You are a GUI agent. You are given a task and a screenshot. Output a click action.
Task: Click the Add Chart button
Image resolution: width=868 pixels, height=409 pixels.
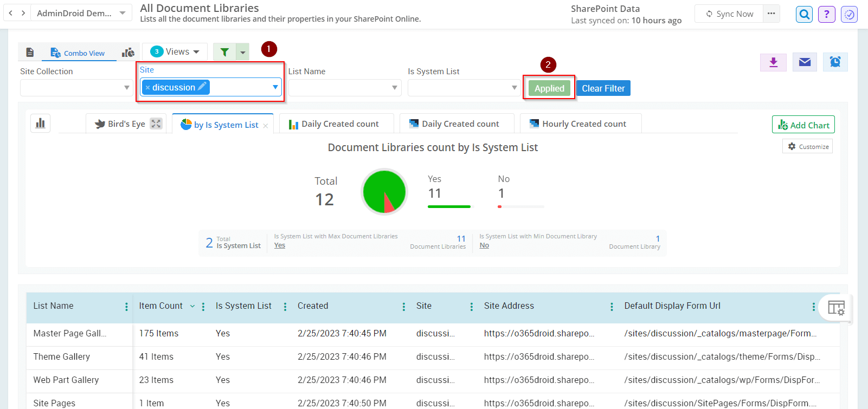tap(803, 125)
